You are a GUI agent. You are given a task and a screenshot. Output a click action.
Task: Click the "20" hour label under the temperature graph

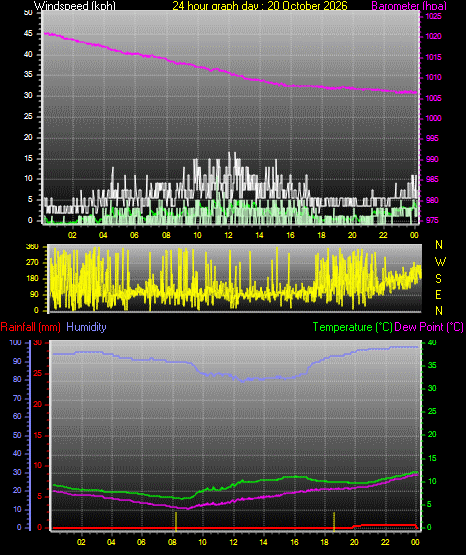click(354, 542)
